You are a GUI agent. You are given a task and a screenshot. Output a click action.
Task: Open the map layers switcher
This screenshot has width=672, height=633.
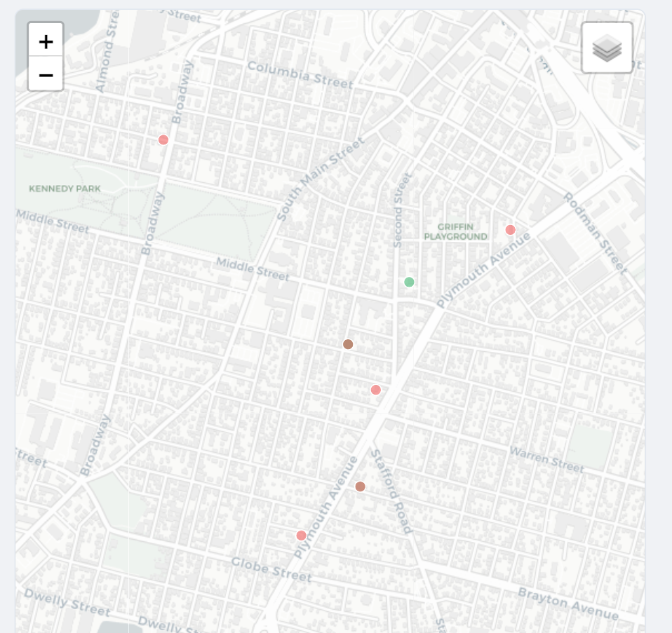click(606, 48)
